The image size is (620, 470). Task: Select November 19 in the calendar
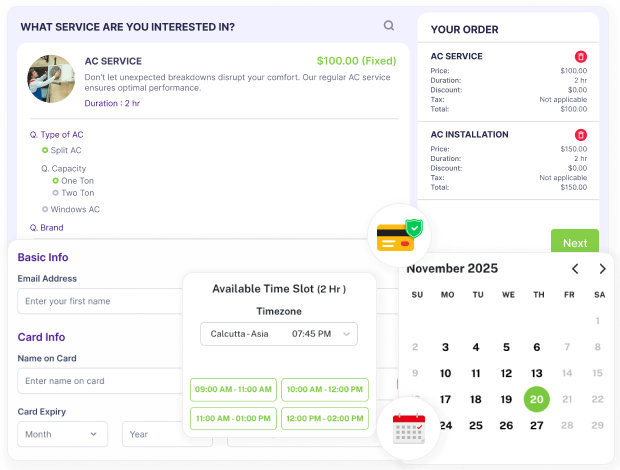click(506, 399)
